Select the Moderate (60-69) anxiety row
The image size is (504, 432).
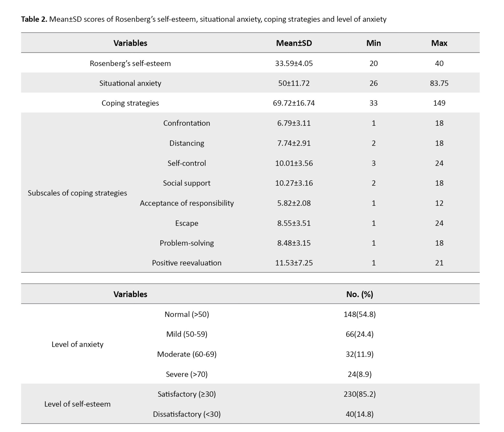(x=186, y=354)
